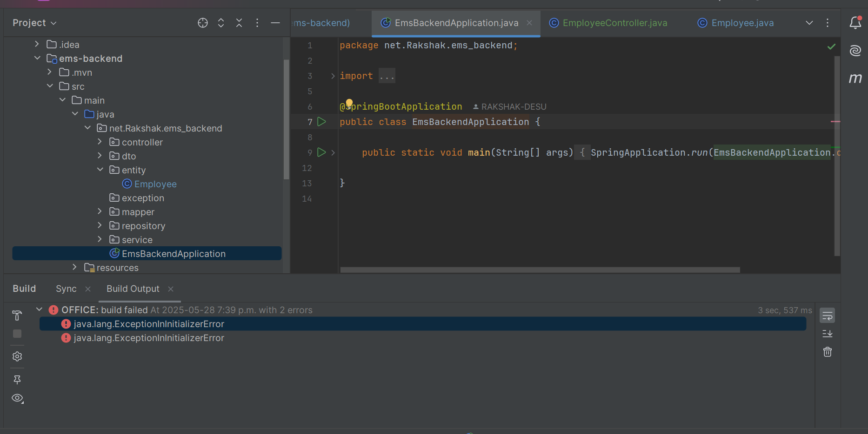Select the second ExceptionInInitializerError entry

[148, 338]
